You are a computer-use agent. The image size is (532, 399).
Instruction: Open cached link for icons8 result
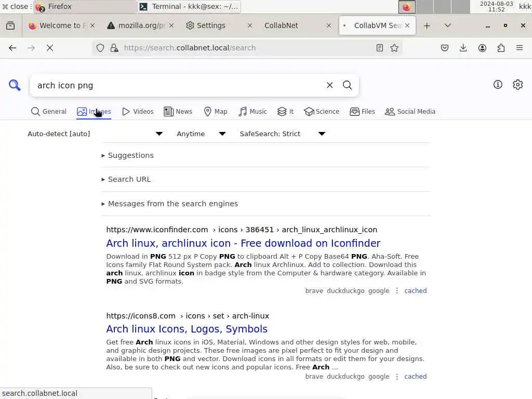[415, 377]
